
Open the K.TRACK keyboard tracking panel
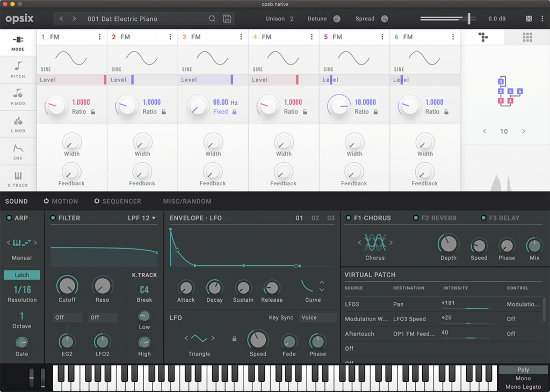pos(18,178)
